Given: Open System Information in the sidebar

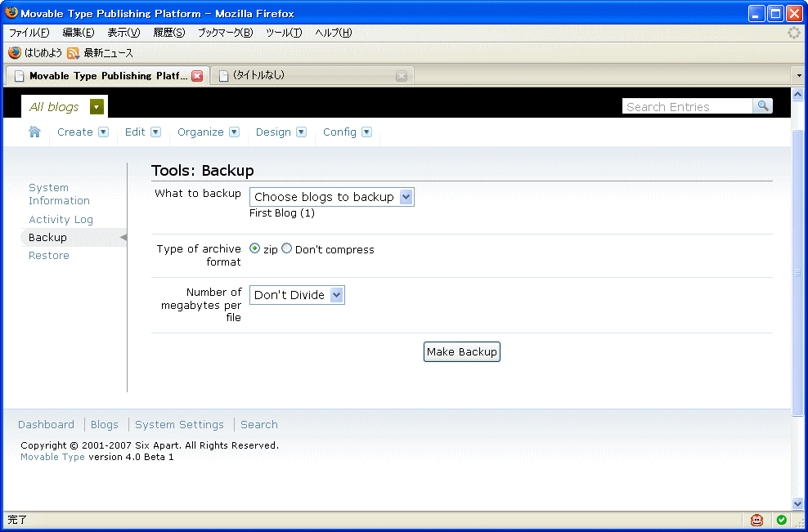Looking at the screenshot, I should point(59,194).
